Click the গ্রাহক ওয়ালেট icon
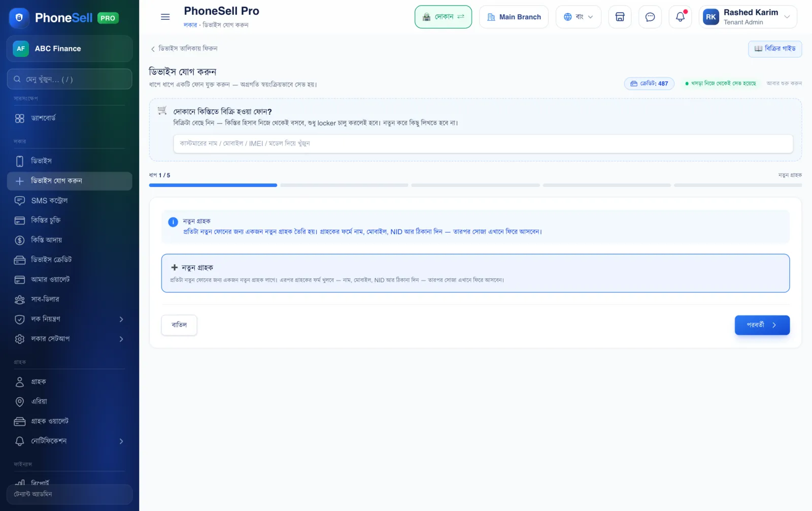The image size is (812, 511). click(20, 422)
